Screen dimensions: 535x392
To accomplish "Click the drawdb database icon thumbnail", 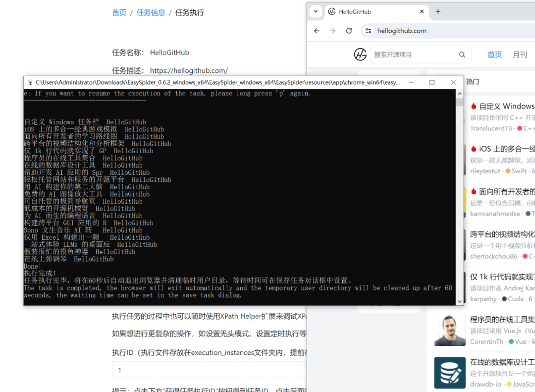I will pyautogui.click(x=450, y=373).
